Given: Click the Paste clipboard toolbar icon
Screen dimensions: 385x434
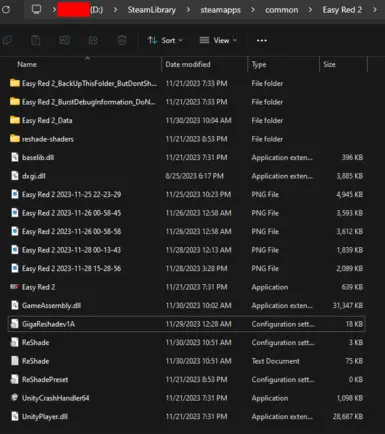Looking at the screenshot, I should pyautogui.click(x=36, y=40).
